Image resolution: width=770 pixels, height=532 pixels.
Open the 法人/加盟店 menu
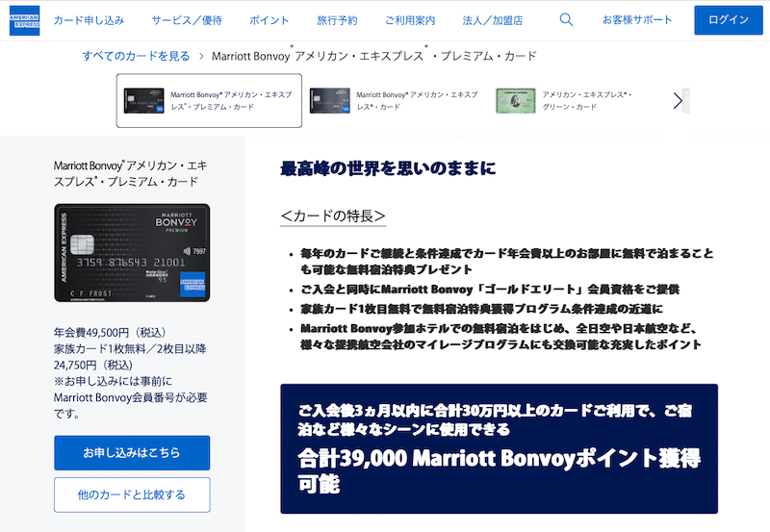(493, 20)
